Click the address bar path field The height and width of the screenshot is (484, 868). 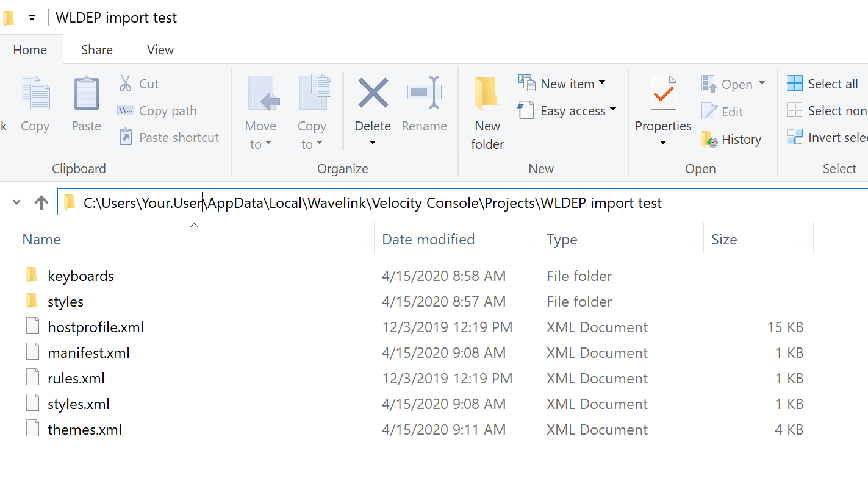(x=366, y=202)
